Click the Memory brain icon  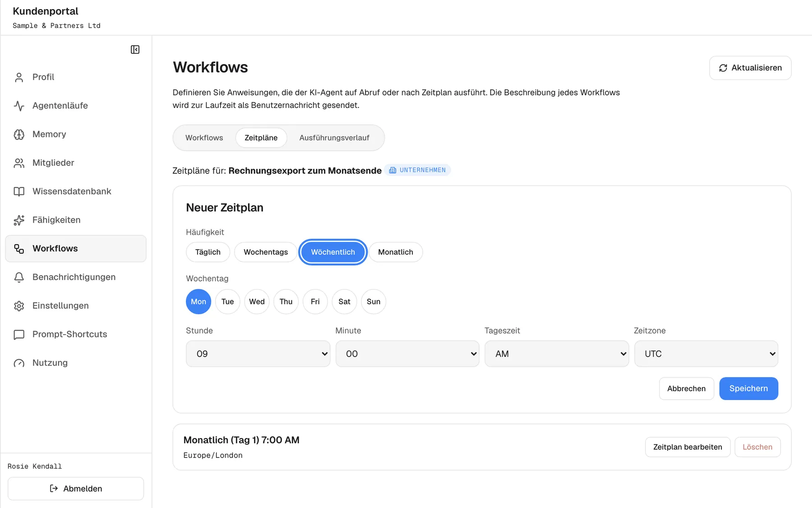19,135
